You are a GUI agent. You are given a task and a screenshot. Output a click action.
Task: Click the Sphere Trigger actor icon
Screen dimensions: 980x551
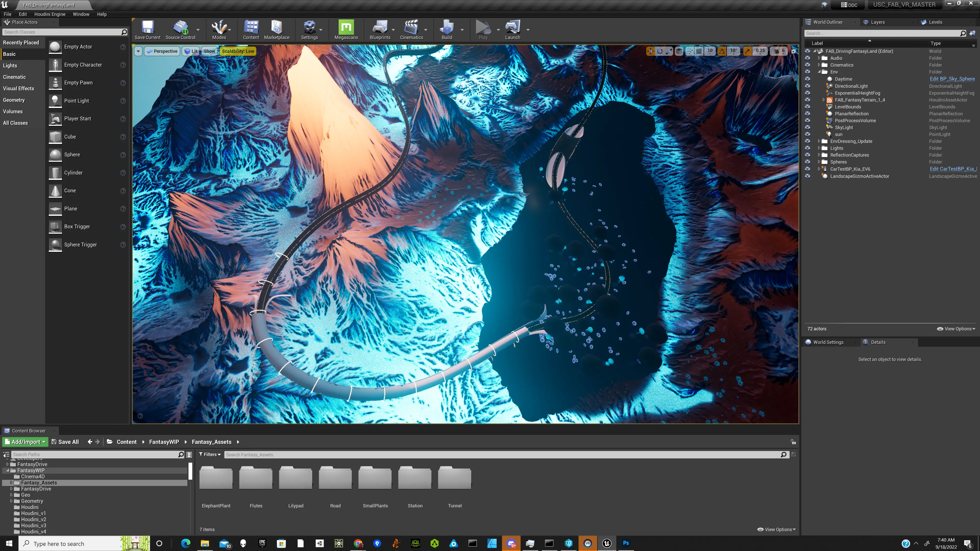pyautogui.click(x=55, y=245)
